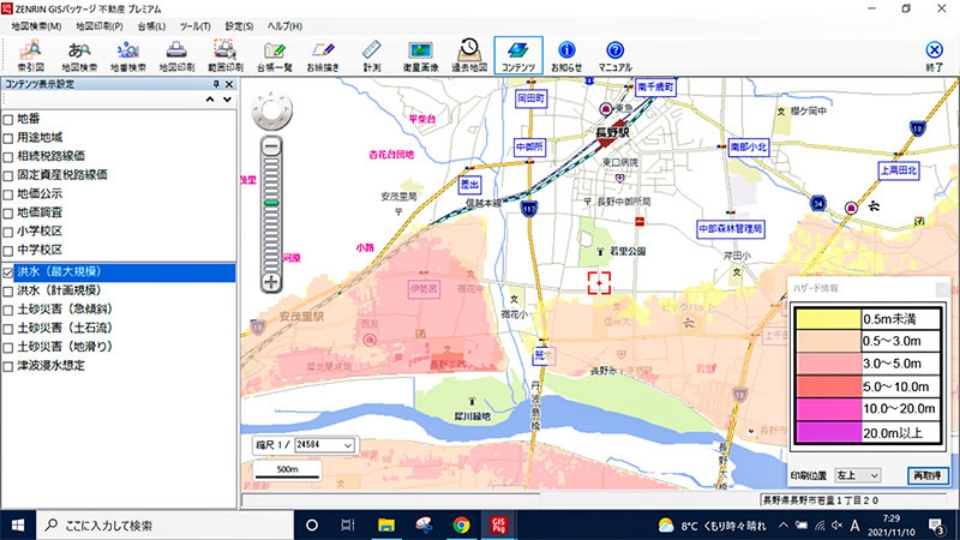Click the 地図印刷 map print icon
This screenshot has height=540, width=960.
click(x=176, y=56)
